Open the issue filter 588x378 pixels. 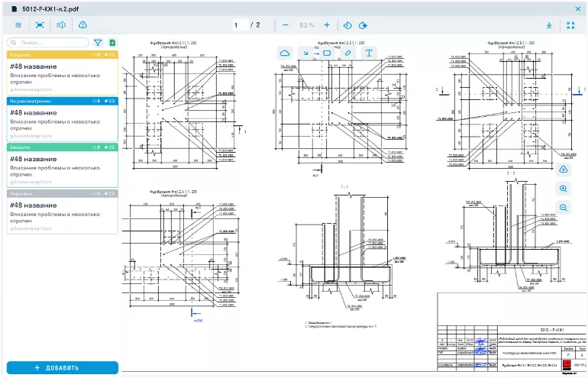(99, 43)
